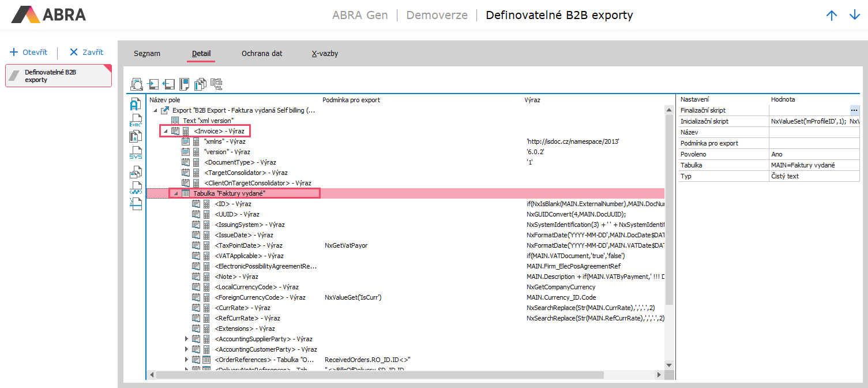Open the Finalizační skript ellipsis button
This screenshot has height=388, width=868.
pyautogui.click(x=854, y=110)
